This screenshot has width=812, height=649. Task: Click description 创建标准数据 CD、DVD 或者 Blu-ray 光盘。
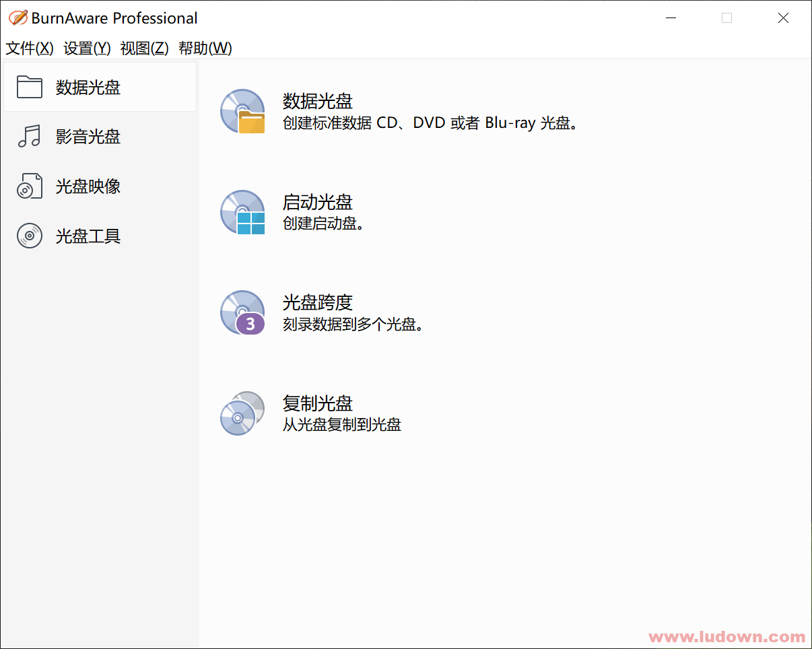[431, 123]
